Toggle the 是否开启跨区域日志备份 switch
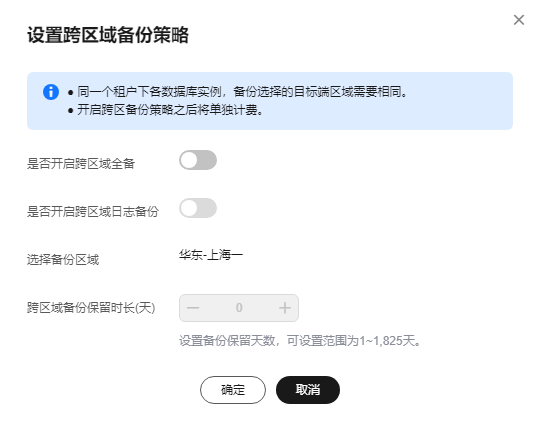Screen dimensions: 537x432 (x=198, y=208)
